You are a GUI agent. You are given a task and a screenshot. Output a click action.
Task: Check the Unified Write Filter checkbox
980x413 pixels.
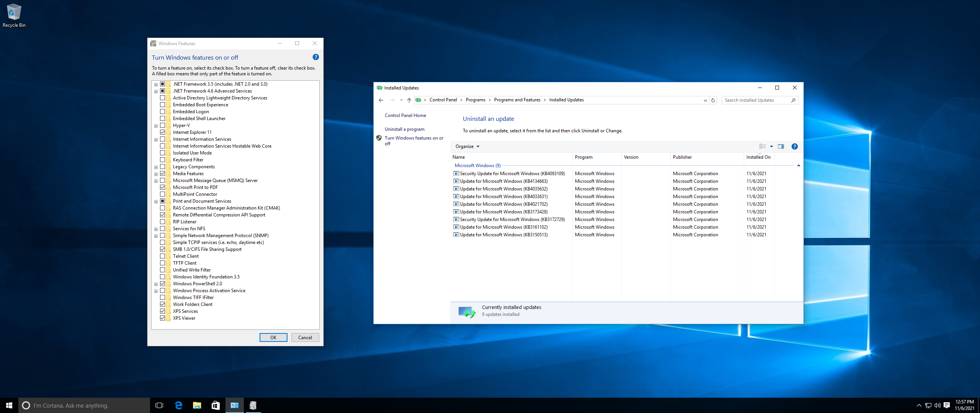(163, 270)
